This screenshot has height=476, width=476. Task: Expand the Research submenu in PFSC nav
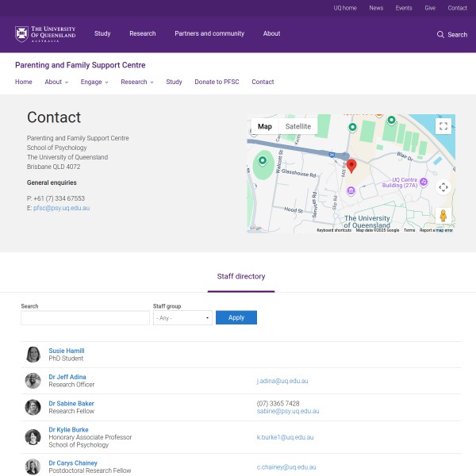[x=137, y=82]
